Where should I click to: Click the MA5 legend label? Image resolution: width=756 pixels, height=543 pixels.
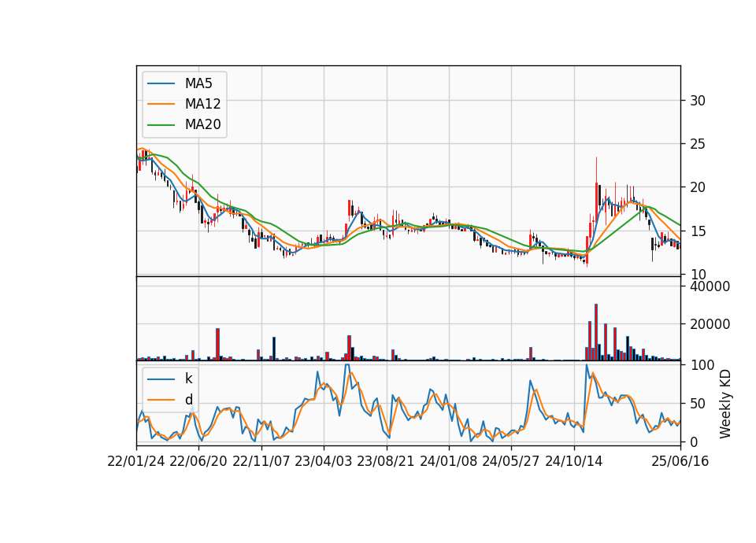198,83
